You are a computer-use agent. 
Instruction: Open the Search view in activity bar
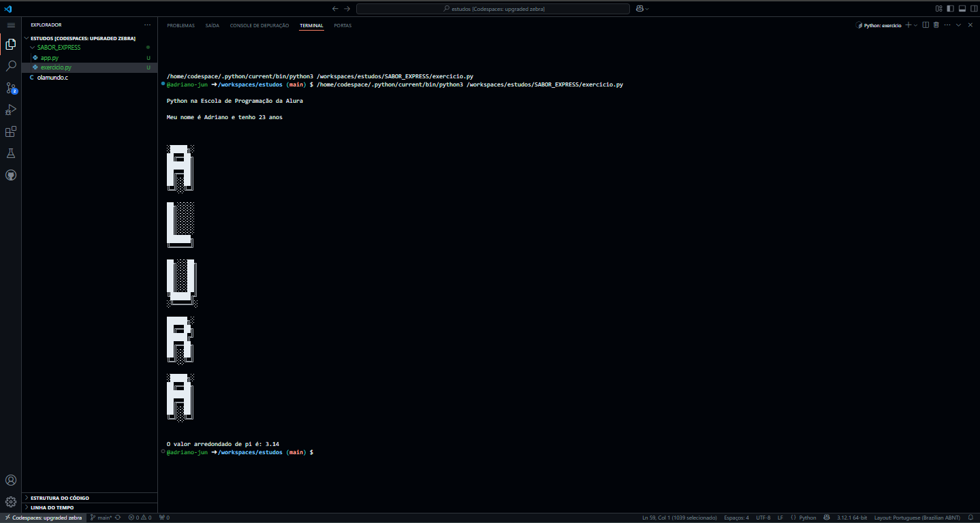(x=10, y=66)
